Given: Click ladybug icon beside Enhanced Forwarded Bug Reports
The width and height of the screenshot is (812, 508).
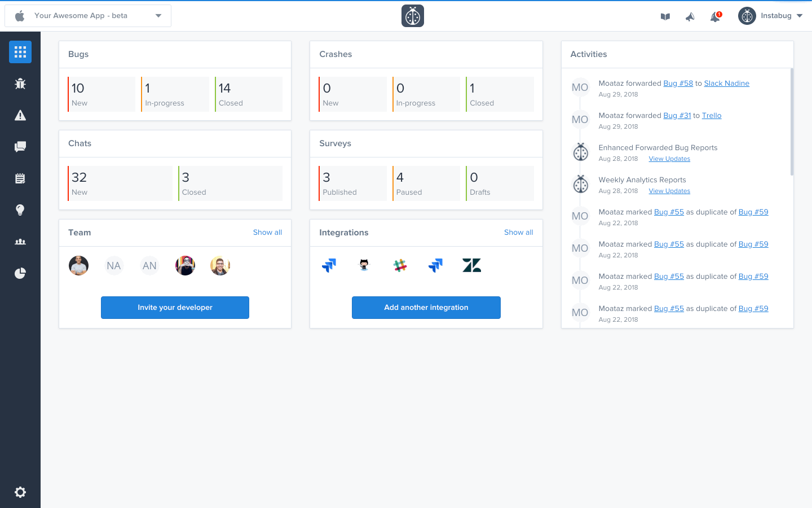Looking at the screenshot, I should pos(580,152).
